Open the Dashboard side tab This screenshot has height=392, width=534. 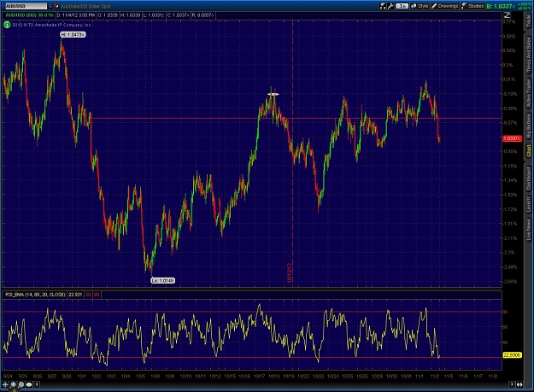(529, 178)
